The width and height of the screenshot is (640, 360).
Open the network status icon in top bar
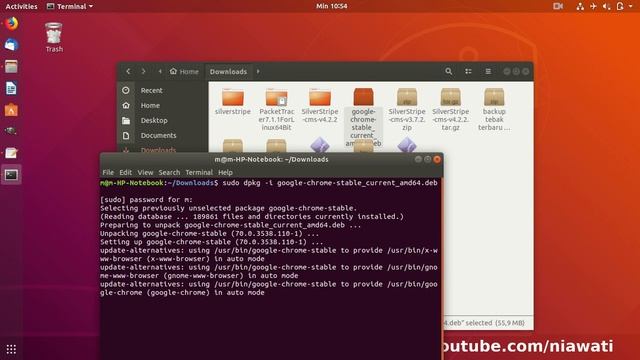580,6
